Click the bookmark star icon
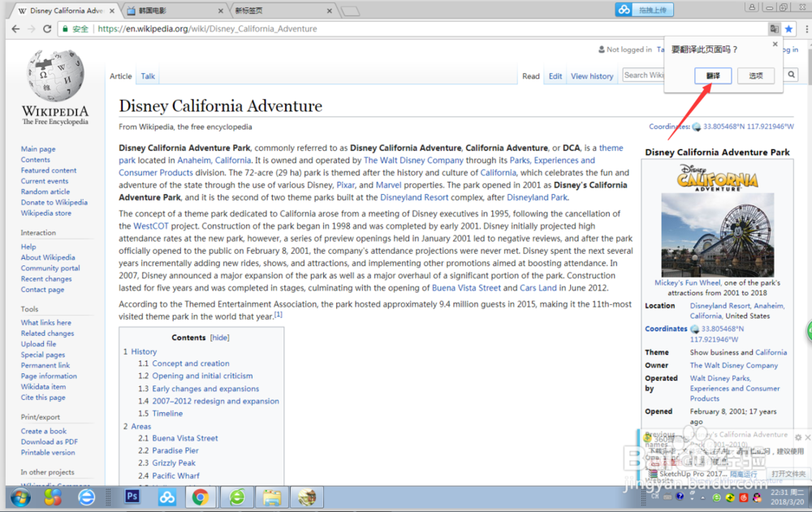The image size is (812, 512). click(x=788, y=29)
